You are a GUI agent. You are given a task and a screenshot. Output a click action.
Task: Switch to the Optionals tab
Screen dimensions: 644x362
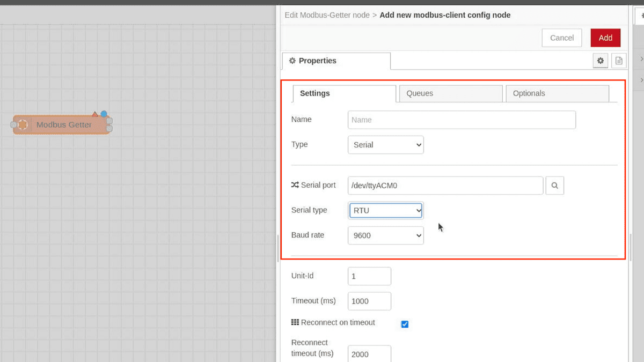(557, 93)
